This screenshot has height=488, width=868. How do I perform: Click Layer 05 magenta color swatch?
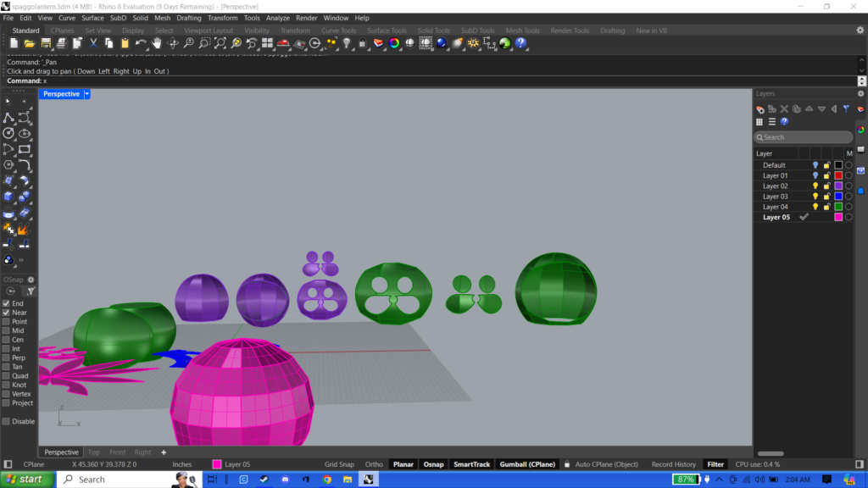click(838, 218)
